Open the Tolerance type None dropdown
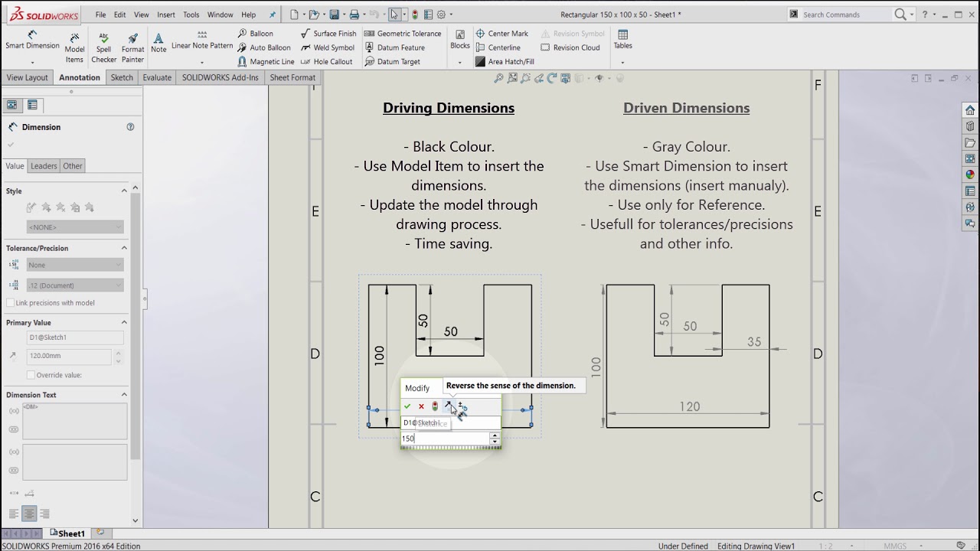 75,265
